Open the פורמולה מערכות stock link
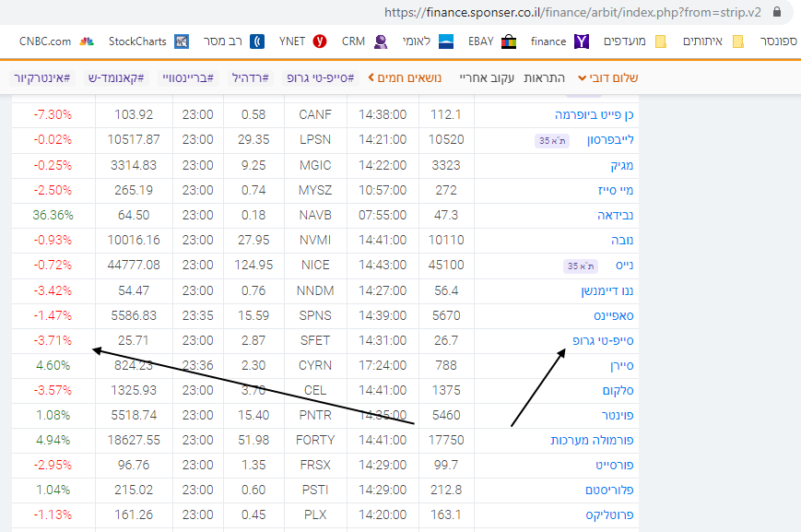The image size is (801, 532). pos(592,440)
